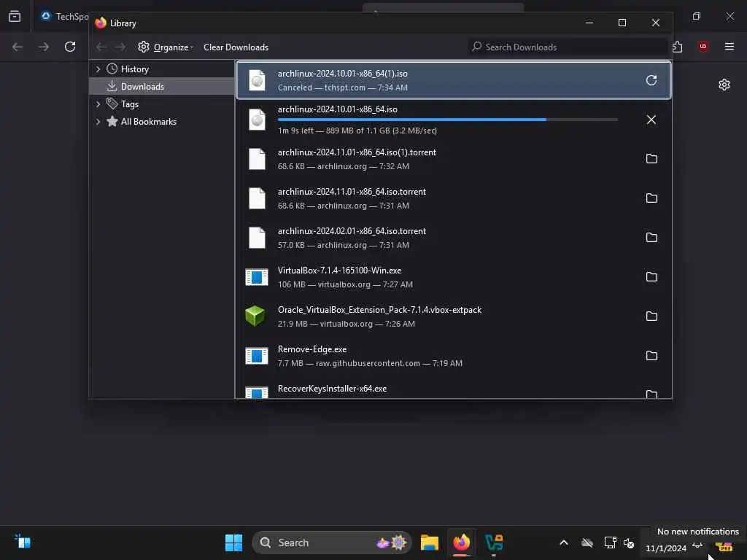Click the green Extension Pack cube icon
Image resolution: width=747 pixels, height=560 pixels.
(x=255, y=316)
